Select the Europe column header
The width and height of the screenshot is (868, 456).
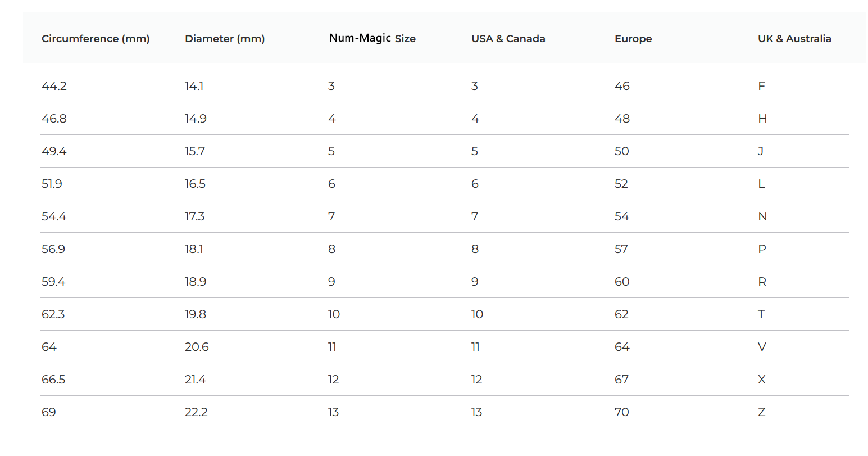coord(633,39)
